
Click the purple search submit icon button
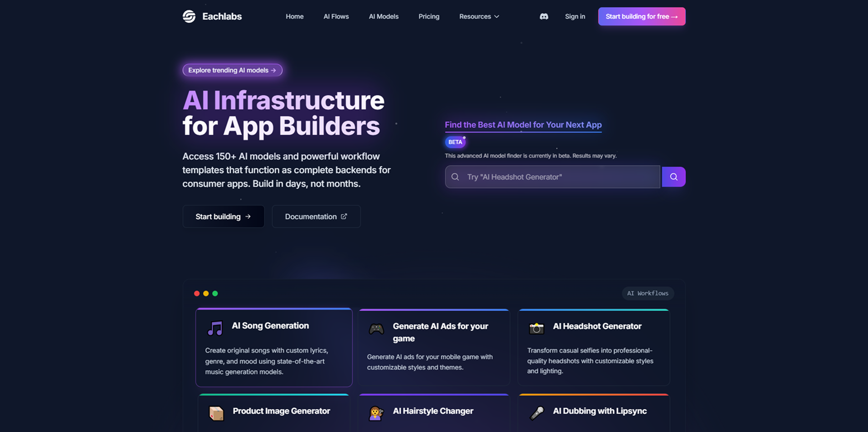pyautogui.click(x=673, y=177)
